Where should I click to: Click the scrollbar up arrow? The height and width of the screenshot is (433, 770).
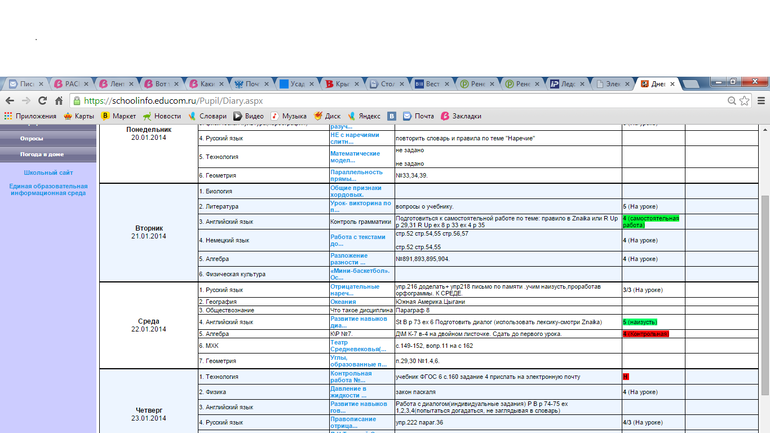765,130
